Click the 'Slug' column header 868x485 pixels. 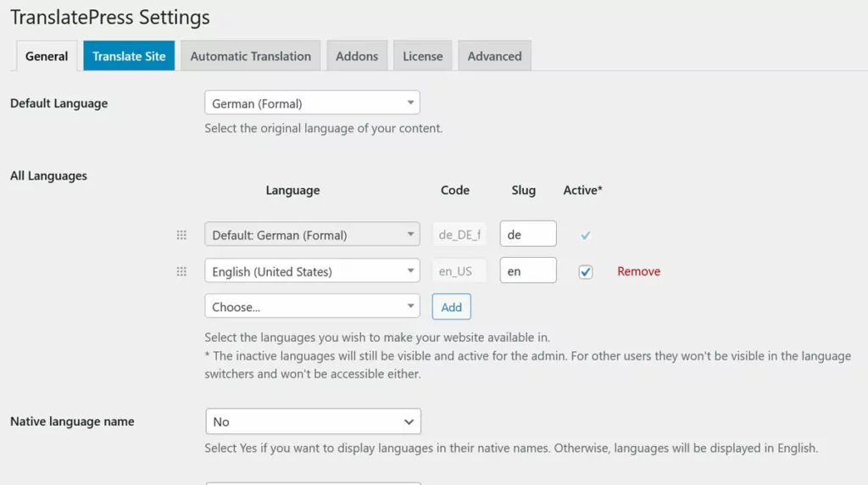[x=524, y=190]
